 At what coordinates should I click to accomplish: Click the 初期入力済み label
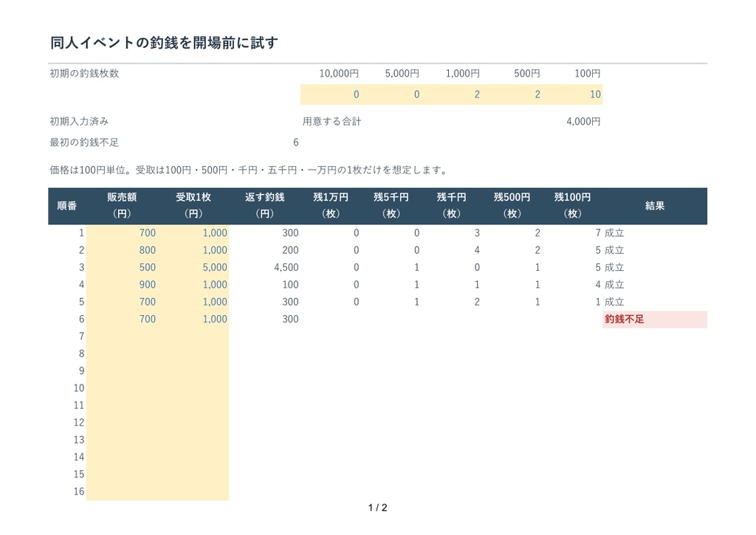coord(79,122)
